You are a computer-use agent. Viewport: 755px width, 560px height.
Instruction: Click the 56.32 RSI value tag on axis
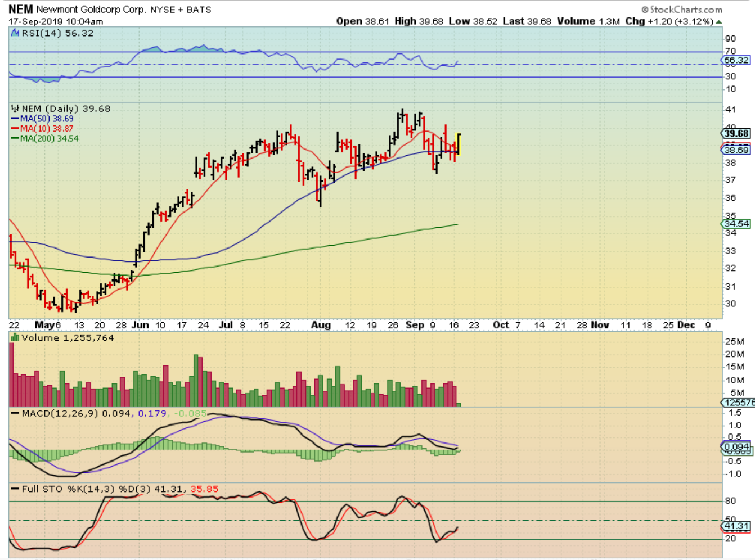coord(736,60)
